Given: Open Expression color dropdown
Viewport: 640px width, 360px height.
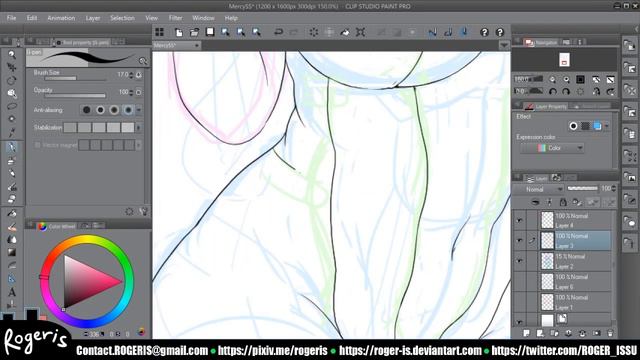Looking at the screenshot, I should [552, 148].
